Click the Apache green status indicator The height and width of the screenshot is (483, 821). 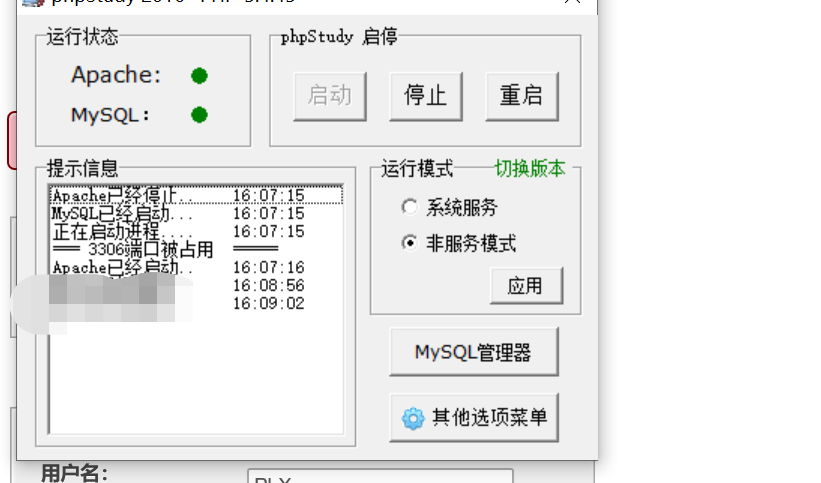pyautogui.click(x=199, y=76)
